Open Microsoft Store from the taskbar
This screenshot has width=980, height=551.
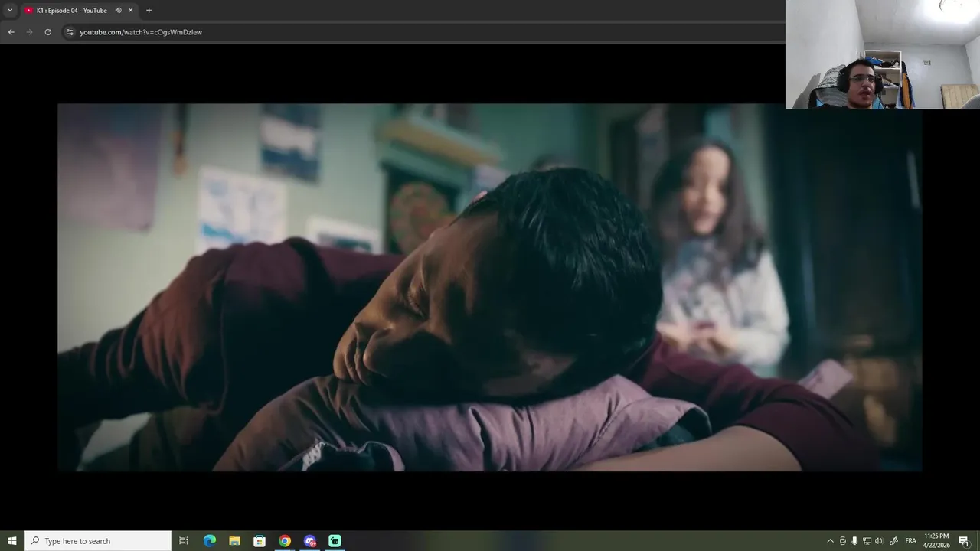click(260, 541)
